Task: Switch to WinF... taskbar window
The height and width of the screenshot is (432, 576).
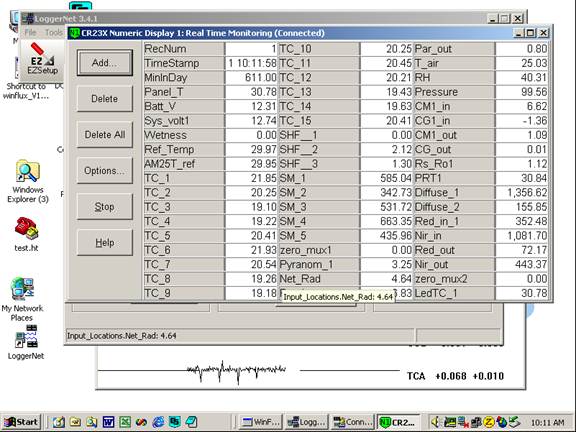Action: click(262, 422)
